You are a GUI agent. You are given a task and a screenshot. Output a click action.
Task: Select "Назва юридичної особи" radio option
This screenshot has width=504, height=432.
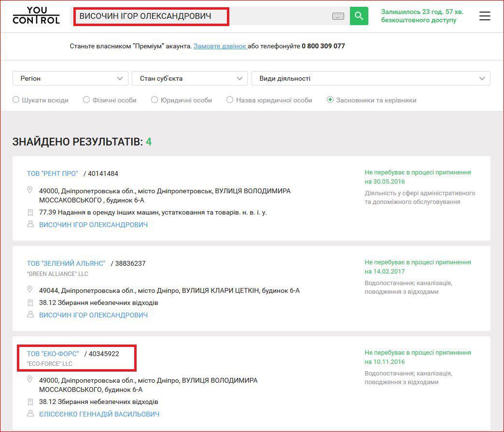pyautogui.click(x=229, y=100)
